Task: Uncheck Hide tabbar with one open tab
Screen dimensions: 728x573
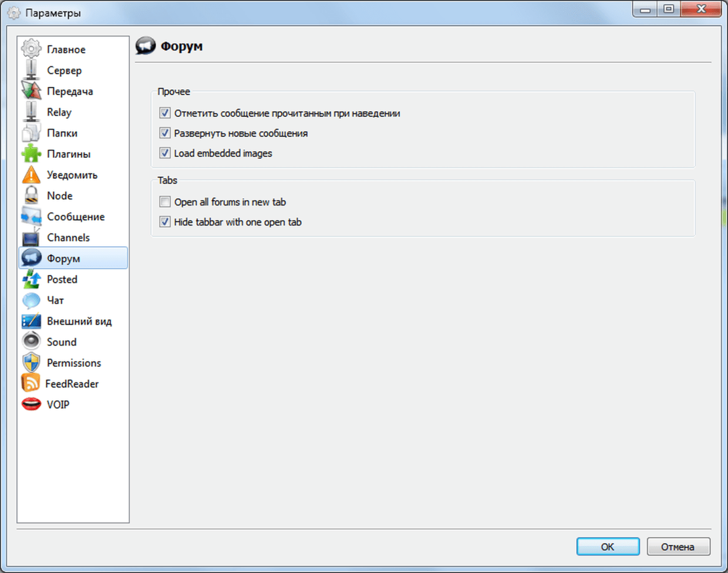Action: [165, 222]
